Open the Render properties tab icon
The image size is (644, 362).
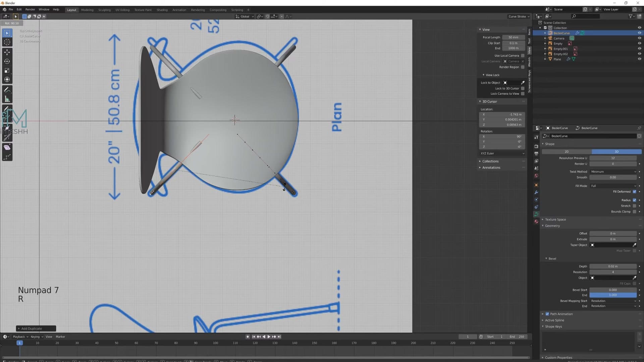(536, 146)
